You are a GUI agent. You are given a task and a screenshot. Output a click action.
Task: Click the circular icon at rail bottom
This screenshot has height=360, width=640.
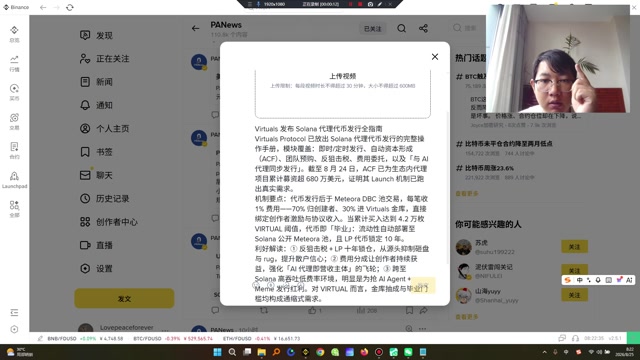pos(14,329)
